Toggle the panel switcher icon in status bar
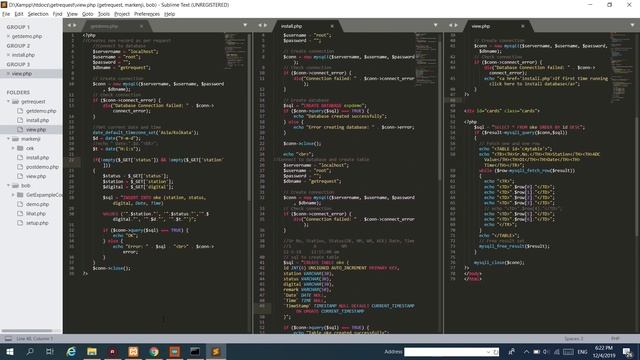Screen dimensions: 640x360 click(x=8, y=339)
